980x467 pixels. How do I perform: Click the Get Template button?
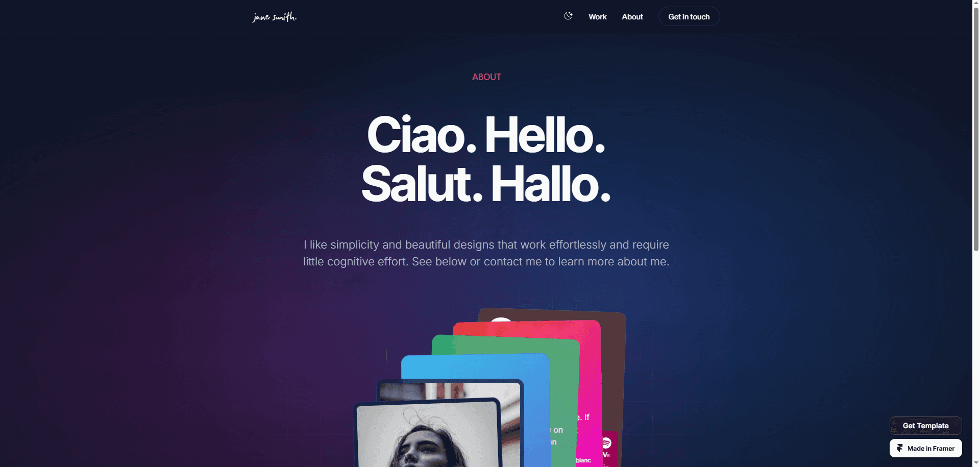tap(925, 426)
